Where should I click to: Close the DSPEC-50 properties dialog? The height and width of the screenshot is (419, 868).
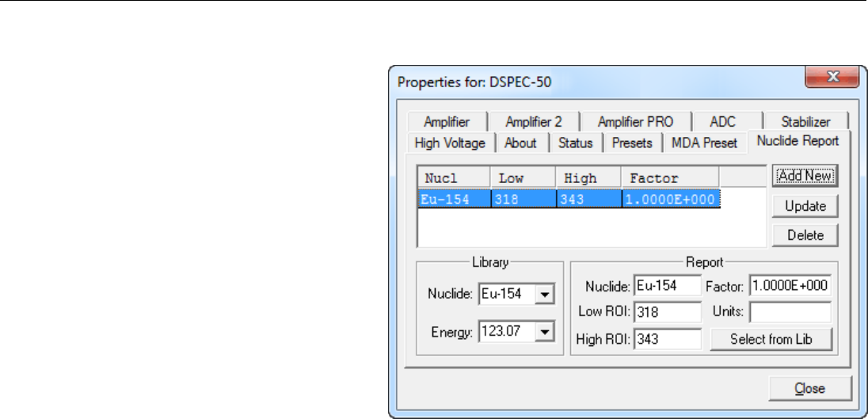(810, 389)
